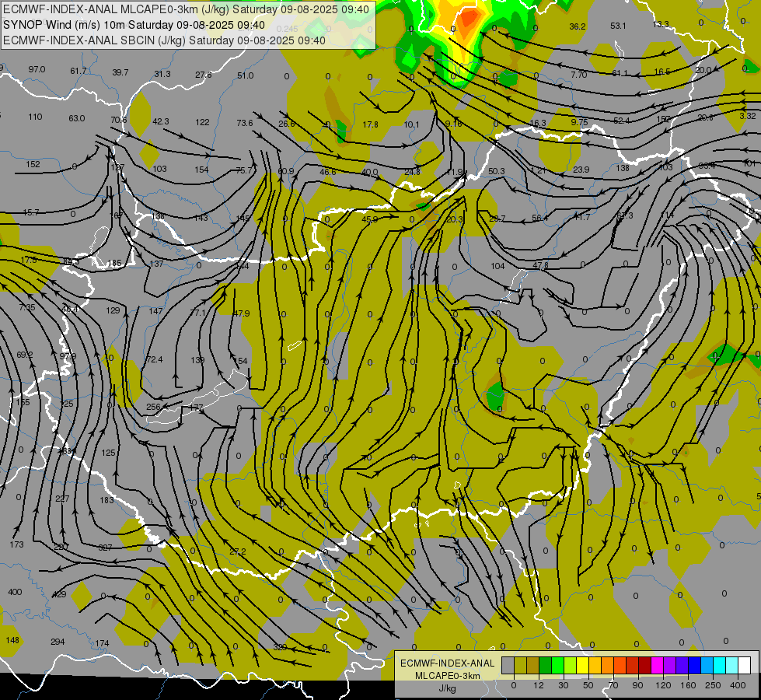
Task: Click the legend title ECMWF-INDEX-ANAL
Action: (x=448, y=663)
